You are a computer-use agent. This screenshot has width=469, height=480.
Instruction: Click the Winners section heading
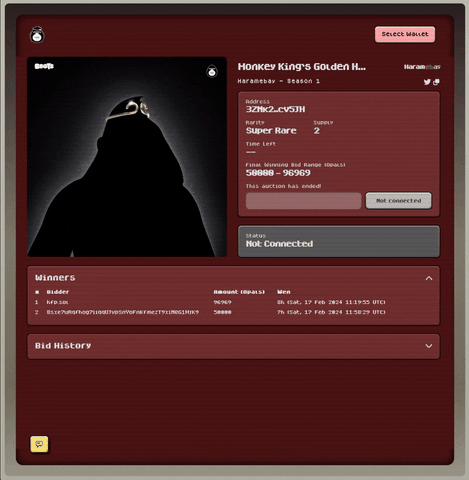(x=55, y=278)
